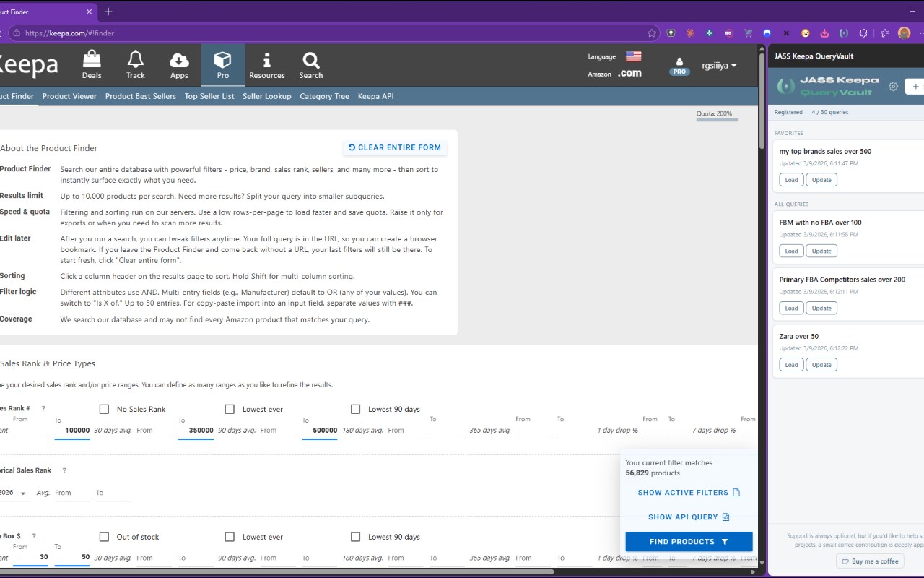Expand the rgsiiiya account dropdown

719,66
